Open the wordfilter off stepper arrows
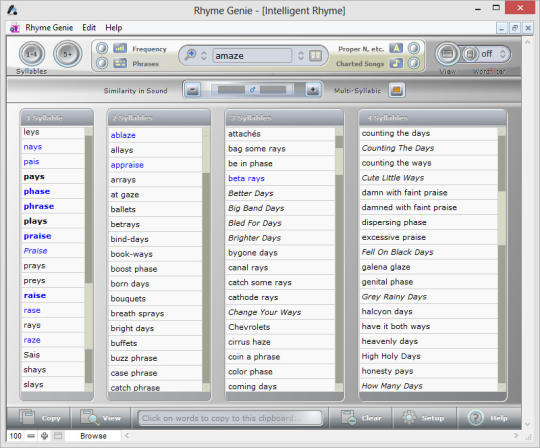 (x=502, y=54)
